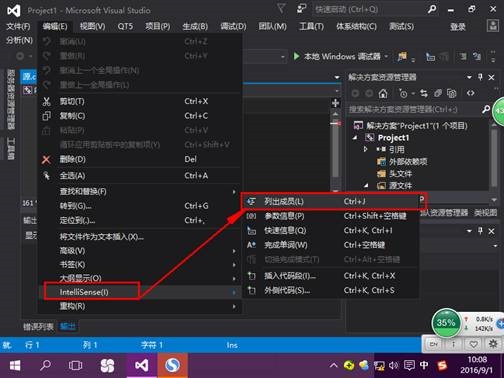The width and height of the screenshot is (504, 378).
Task: Click the feedback icon next to Quick Launch
Action: pos(301,9)
